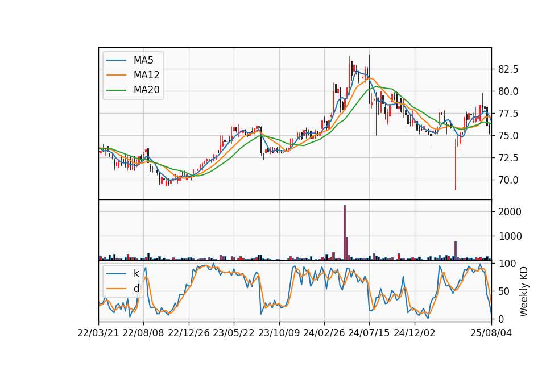This screenshot has width=546, height=392.
Task: Click the 77.5 price axis label
Action: (508, 114)
